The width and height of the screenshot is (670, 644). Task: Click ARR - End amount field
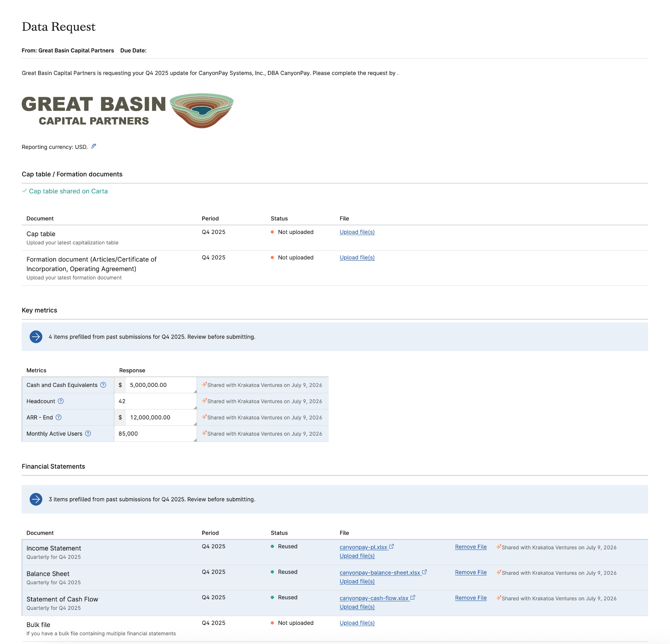(161, 417)
